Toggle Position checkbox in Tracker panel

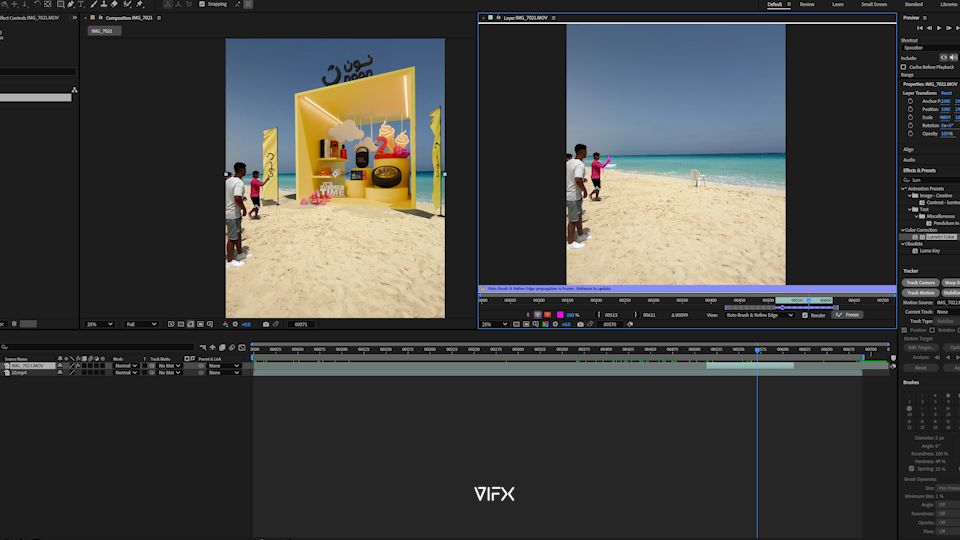click(x=904, y=330)
